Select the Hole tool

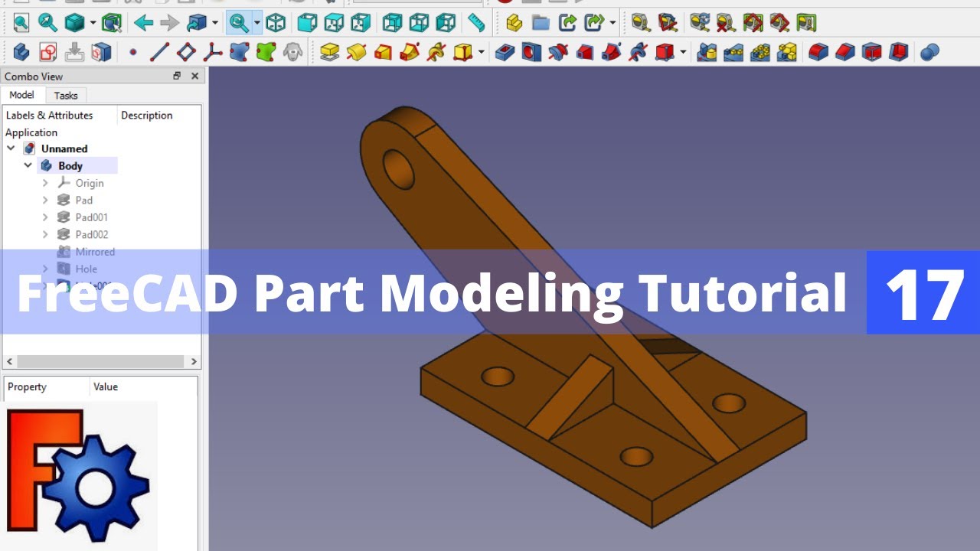pos(531,52)
